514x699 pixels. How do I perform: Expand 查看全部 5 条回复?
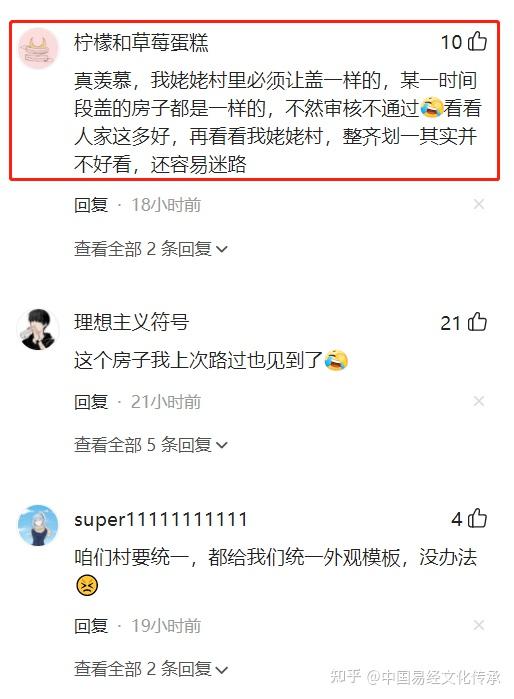pyautogui.click(x=151, y=444)
